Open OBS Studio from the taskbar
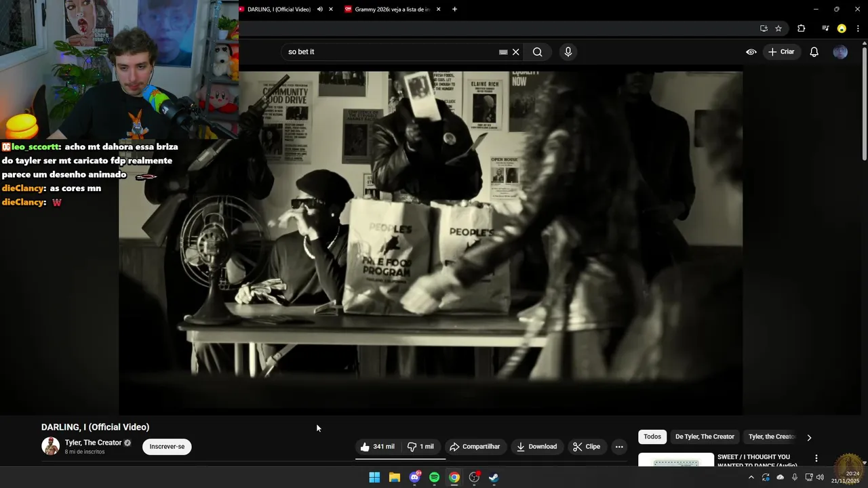The image size is (868, 488). click(474, 478)
